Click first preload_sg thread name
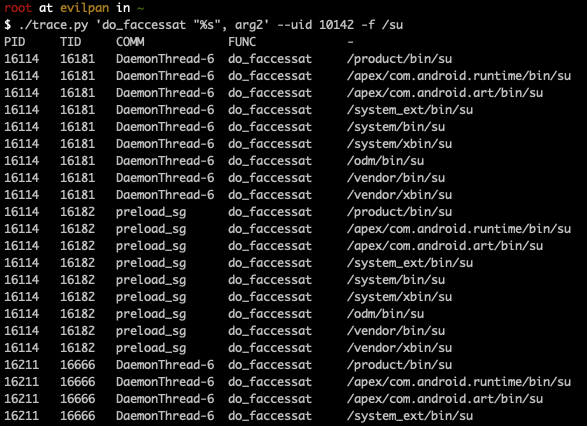 (x=151, y=212)
